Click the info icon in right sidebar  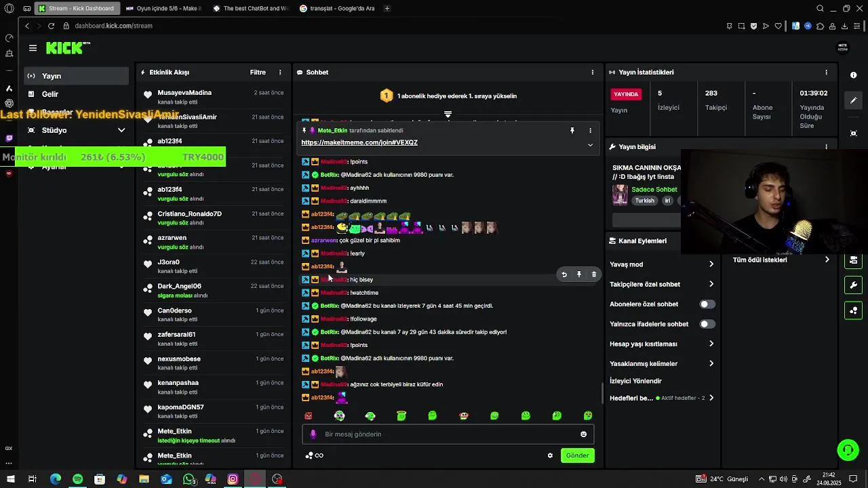coord(854,75)
